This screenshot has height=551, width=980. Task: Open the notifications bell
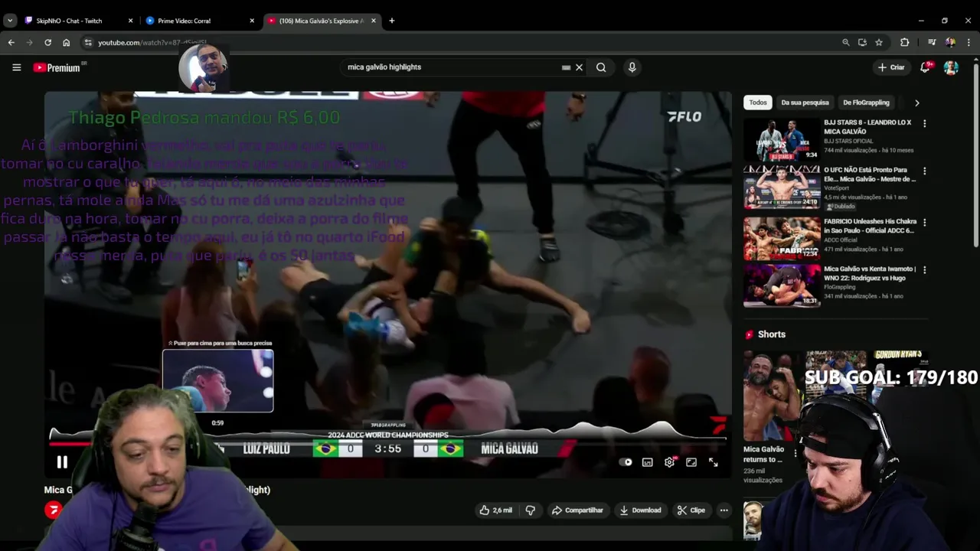click(x=925, y=67)
